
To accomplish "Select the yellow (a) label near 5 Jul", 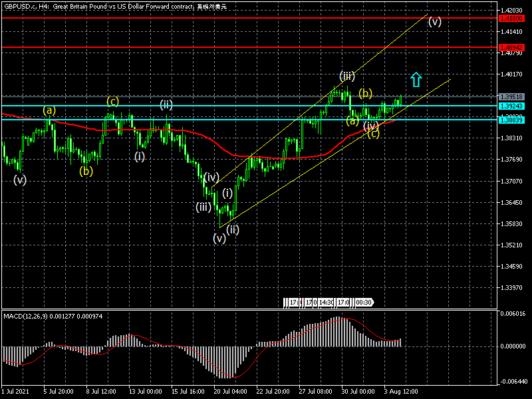I will [50, 110].
